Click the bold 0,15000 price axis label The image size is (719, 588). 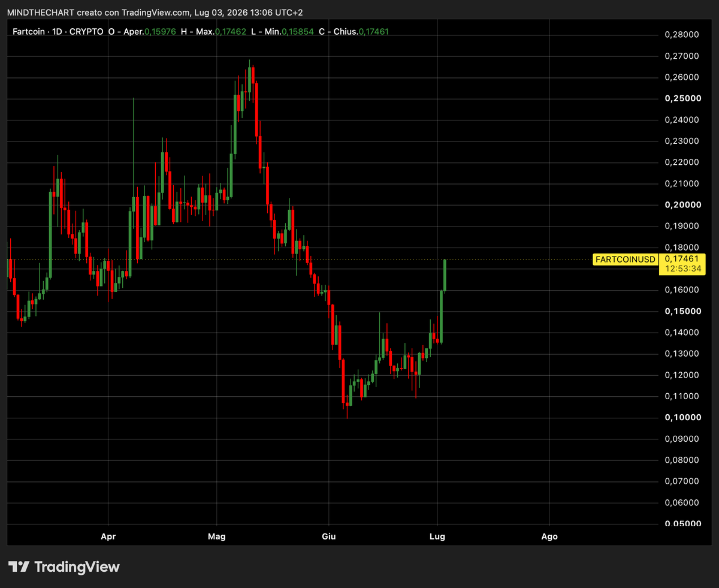[x=682, y=311]
